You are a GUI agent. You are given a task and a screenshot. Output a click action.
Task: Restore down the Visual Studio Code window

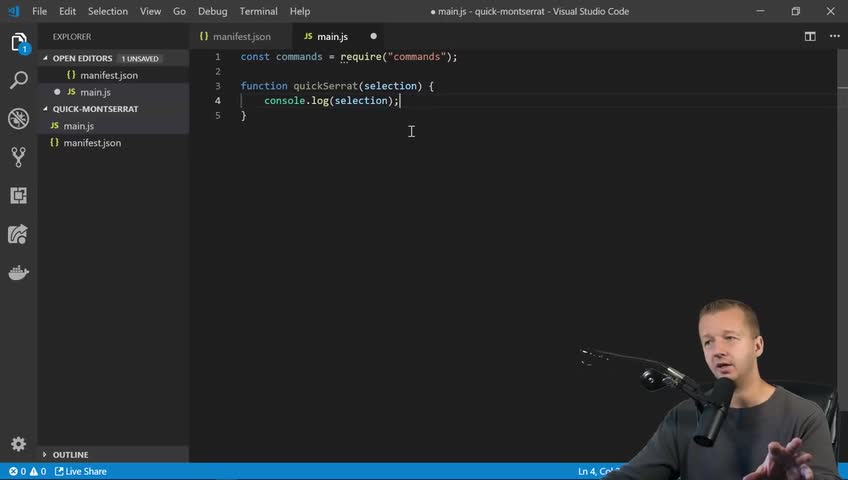[796, 11]
